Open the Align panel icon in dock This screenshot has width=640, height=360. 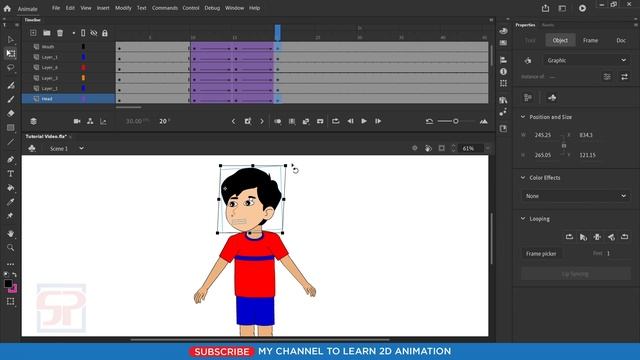tap(503, 60)
